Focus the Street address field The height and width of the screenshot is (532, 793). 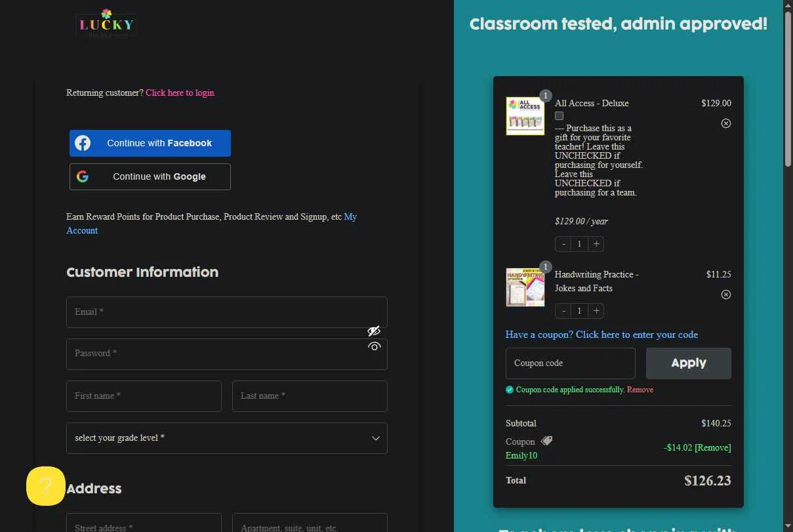pos(144,523)
